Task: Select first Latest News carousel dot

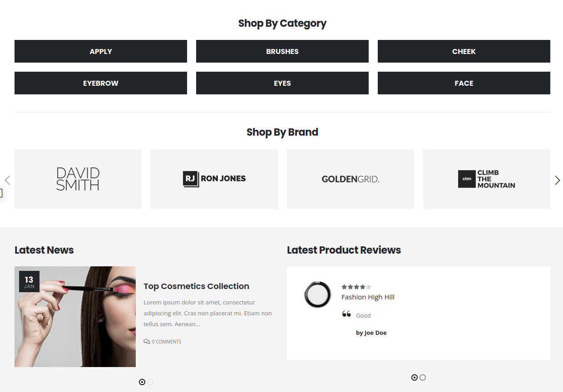Action: [x=142, y=382]
